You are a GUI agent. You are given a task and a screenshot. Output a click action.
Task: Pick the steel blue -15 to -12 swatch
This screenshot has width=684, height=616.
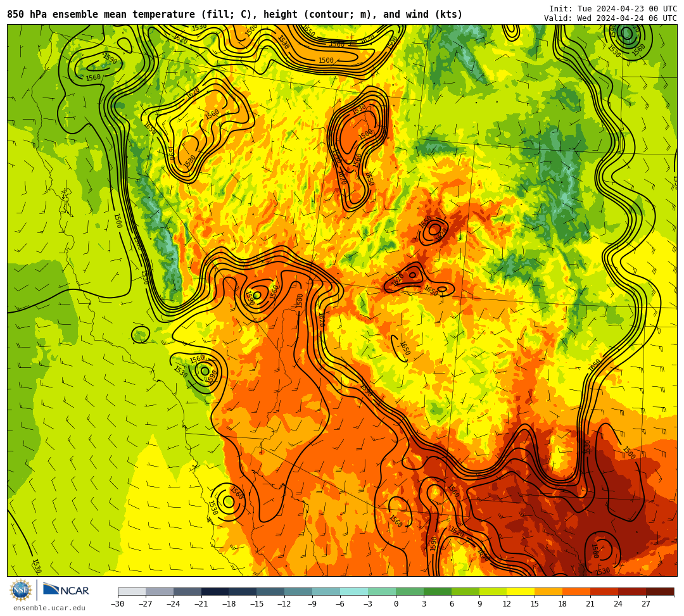[x=271, y=591]
